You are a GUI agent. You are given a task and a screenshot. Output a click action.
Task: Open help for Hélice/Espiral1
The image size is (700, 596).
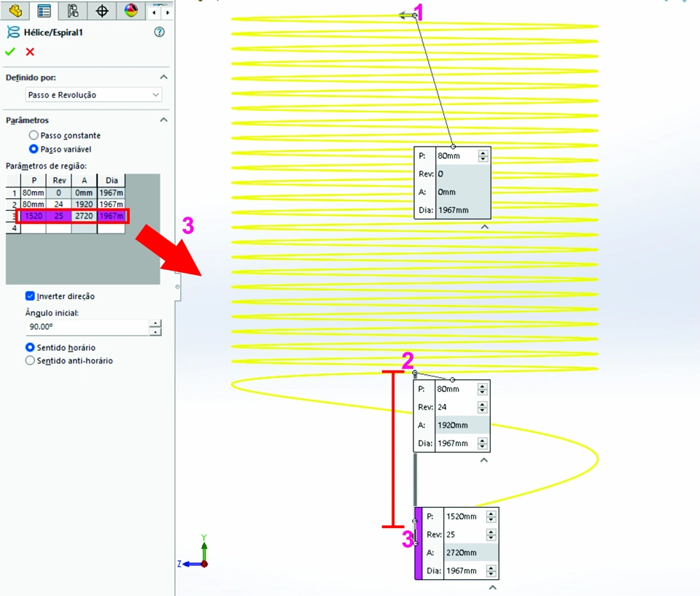click(x=160, y=32)
